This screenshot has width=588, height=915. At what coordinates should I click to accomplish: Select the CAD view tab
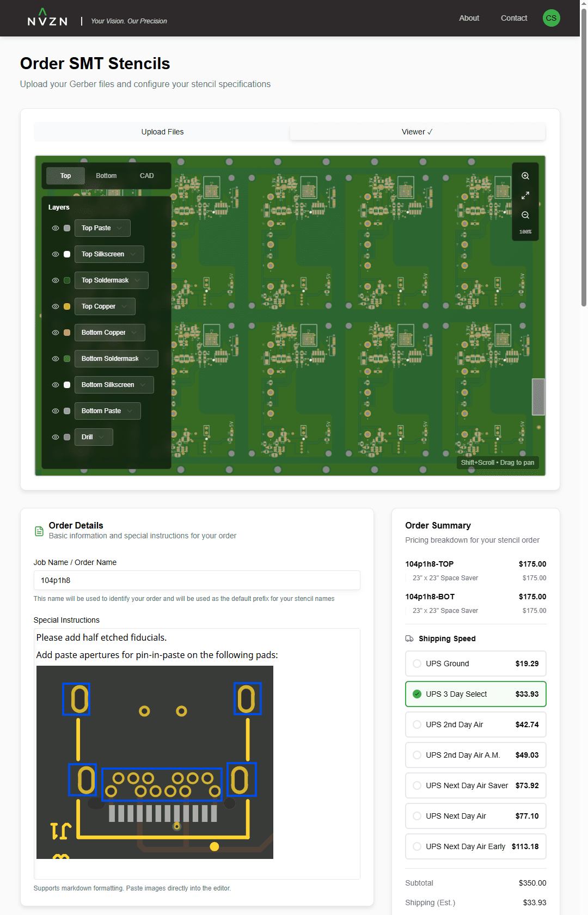(x=146, y=176)
